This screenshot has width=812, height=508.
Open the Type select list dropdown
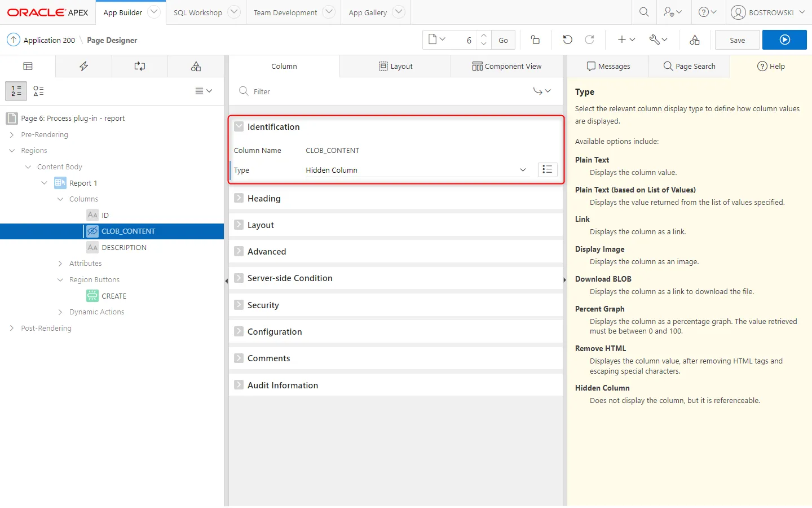tap(416, 170)
